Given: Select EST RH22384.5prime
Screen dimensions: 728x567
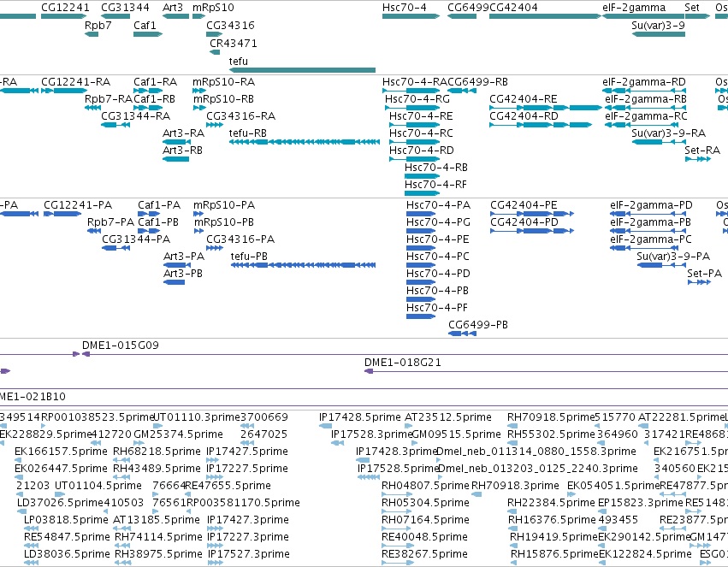Looking at the screenshot, I should point(512,511).
